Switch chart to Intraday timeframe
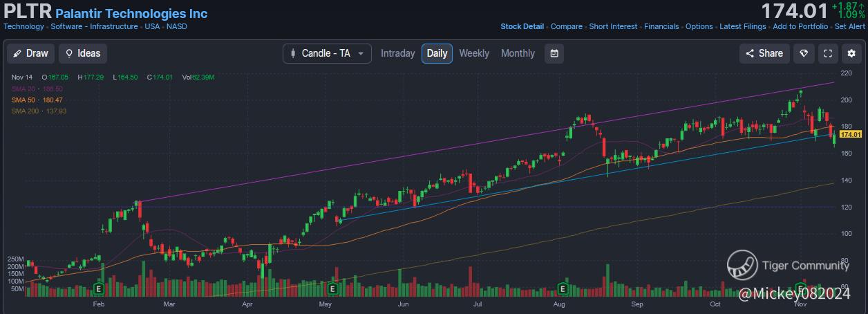The height and width of the screenshot is (314, 868). pyautogui.click(x=398, y=53)
